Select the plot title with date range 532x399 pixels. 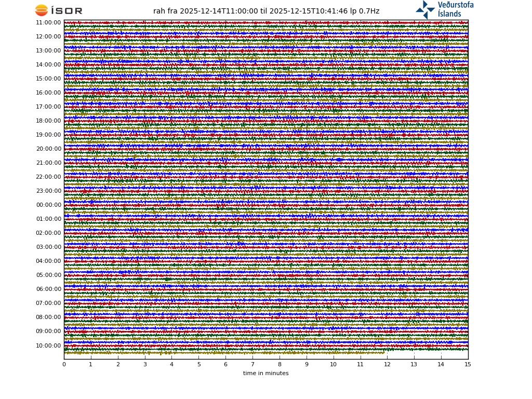click(x=266, y=11)
